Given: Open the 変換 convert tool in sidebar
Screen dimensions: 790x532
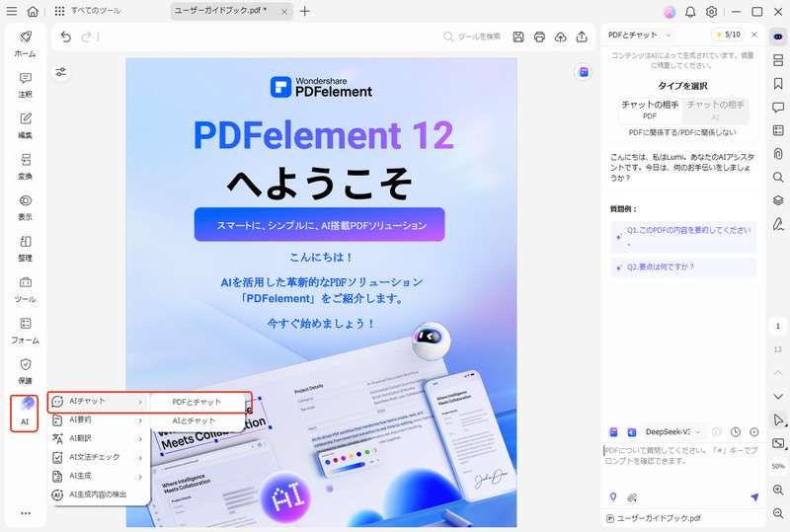Looking at the screenshot, I should [26, 166].
